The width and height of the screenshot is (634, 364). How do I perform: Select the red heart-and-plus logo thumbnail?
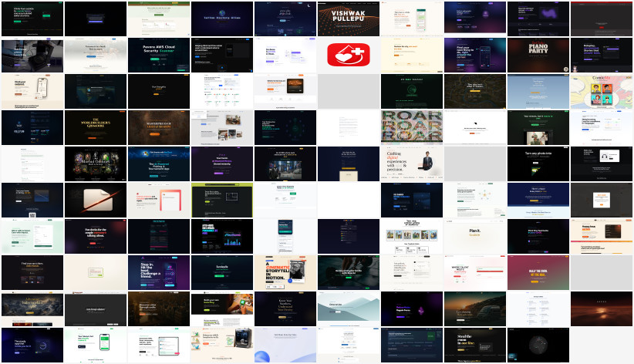coord(349,55)
